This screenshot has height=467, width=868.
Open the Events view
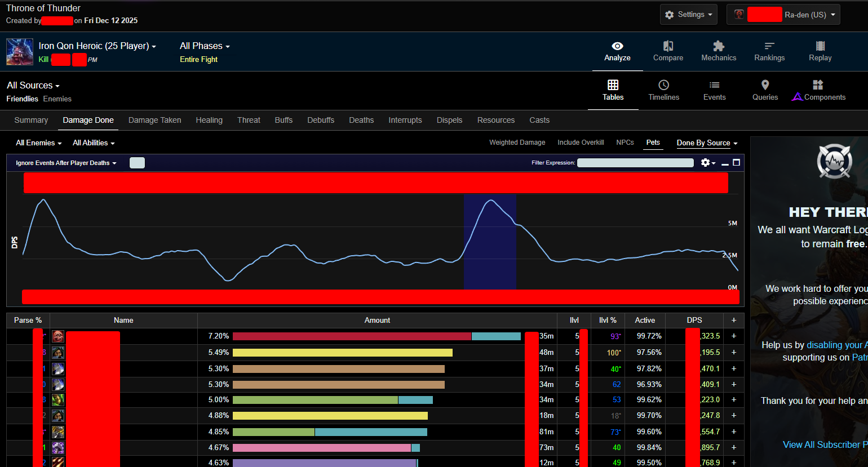point(714,91)
